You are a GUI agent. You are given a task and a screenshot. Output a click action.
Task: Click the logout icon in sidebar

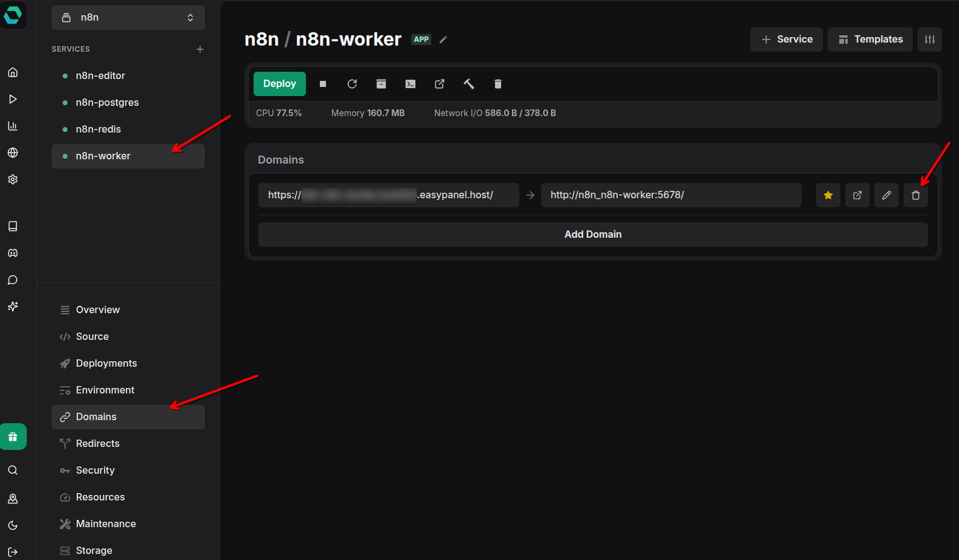tap(13, 552)
